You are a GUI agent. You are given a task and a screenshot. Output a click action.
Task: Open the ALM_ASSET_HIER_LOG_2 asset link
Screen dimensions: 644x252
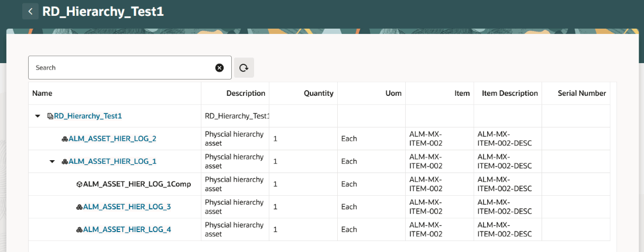tap(112, 139)
